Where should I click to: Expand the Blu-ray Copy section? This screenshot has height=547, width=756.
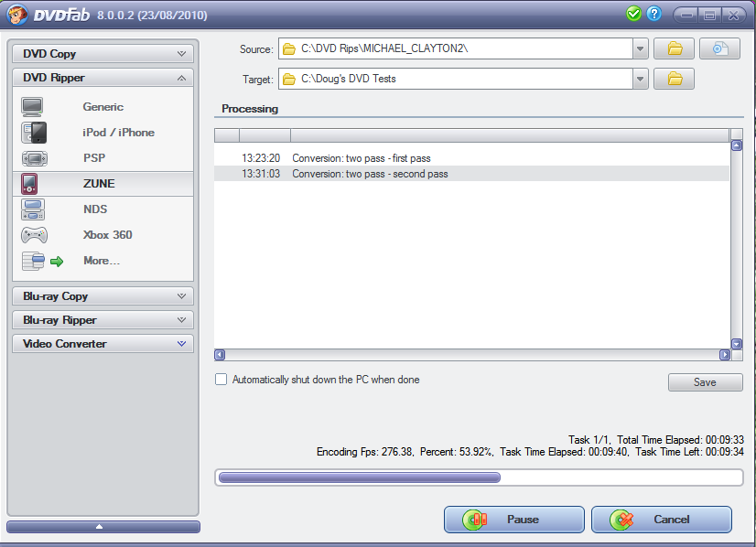click(x=103, y=295)
